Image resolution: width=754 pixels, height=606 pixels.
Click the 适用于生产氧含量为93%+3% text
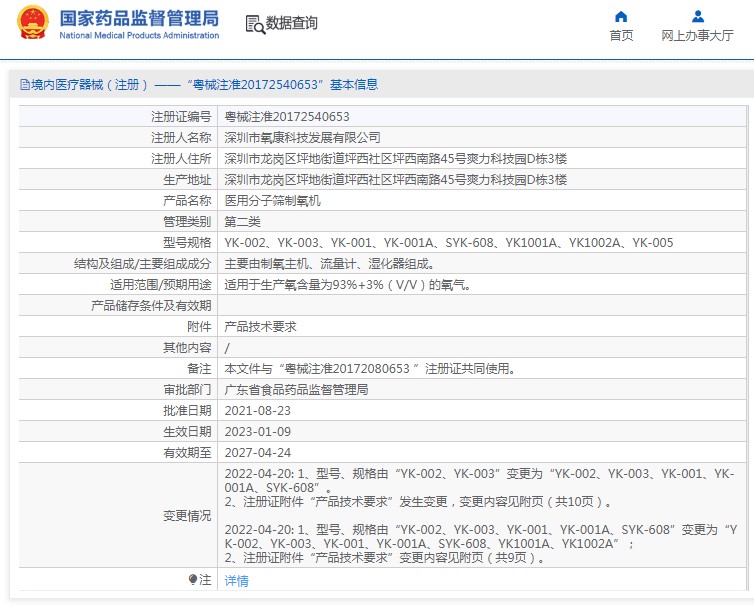click(x=348, y=285)
